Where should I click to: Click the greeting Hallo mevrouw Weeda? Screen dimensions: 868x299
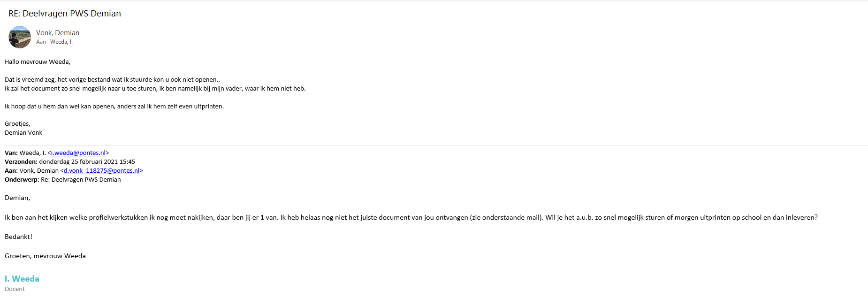click(x=38, y=62)
